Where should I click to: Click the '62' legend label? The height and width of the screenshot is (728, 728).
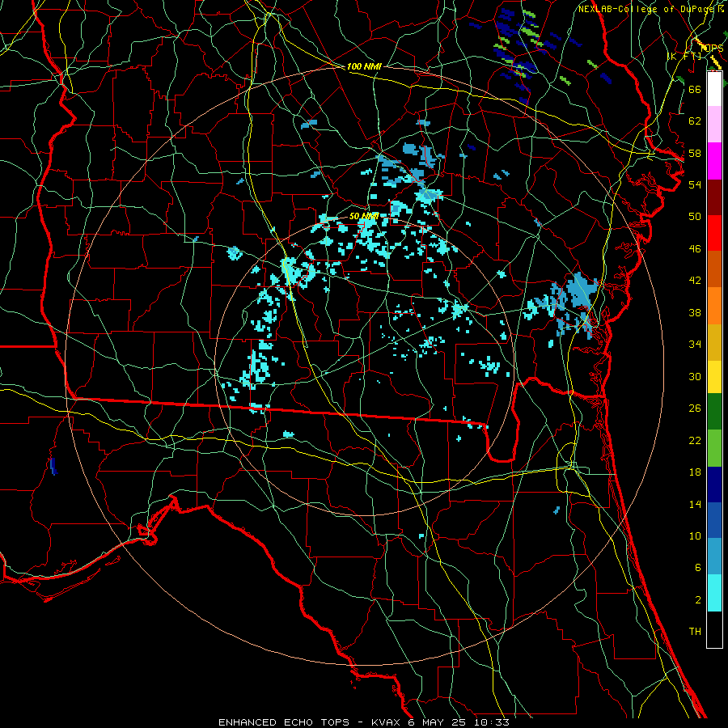(695, 121)
